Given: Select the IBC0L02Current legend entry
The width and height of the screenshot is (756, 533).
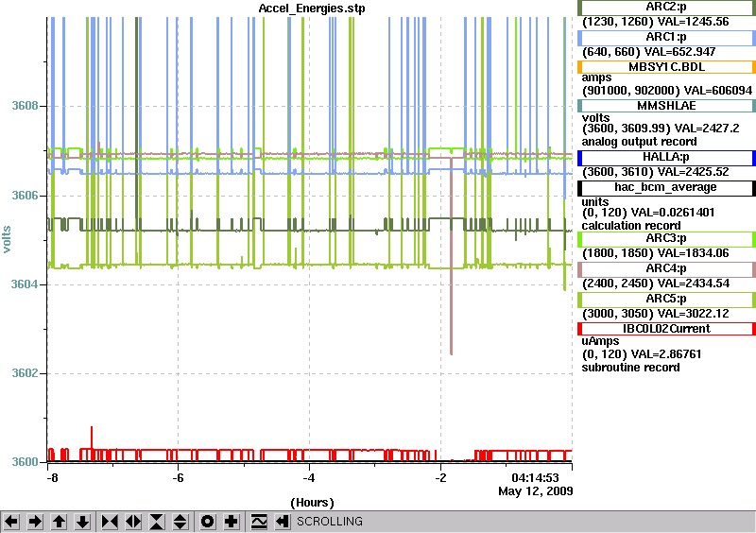Looking at the screenshot, I should click(x=666, y=329).
